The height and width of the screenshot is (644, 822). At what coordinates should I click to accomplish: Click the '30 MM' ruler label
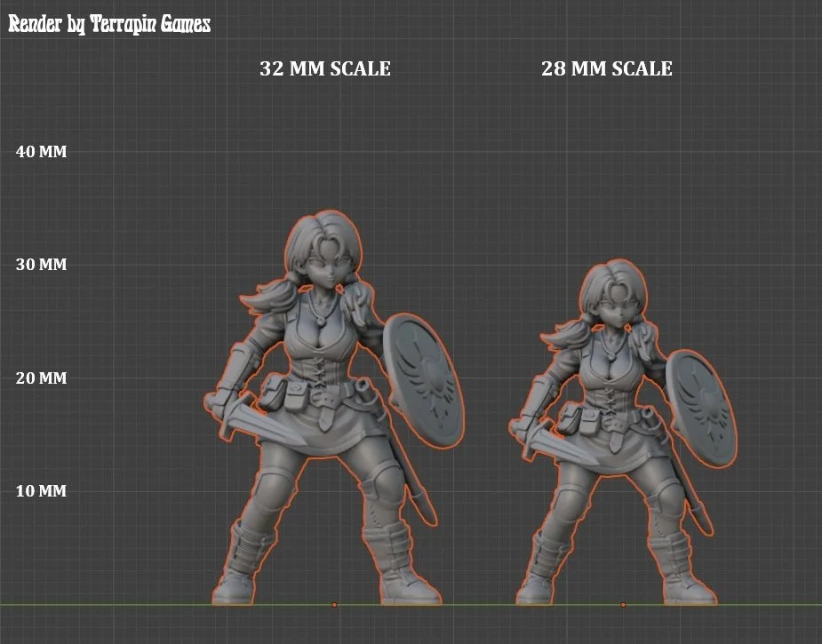click(x=42, y=264)
